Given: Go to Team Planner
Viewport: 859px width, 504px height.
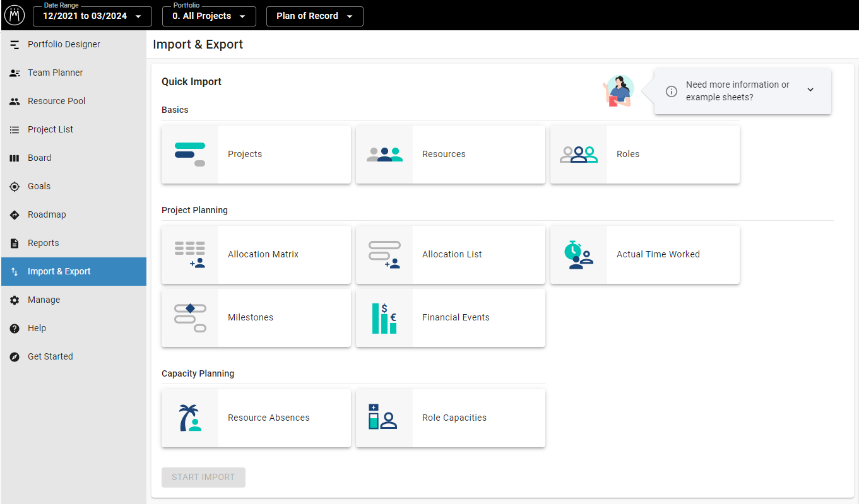Looking at the screenshot, I should tap(74, 73).
